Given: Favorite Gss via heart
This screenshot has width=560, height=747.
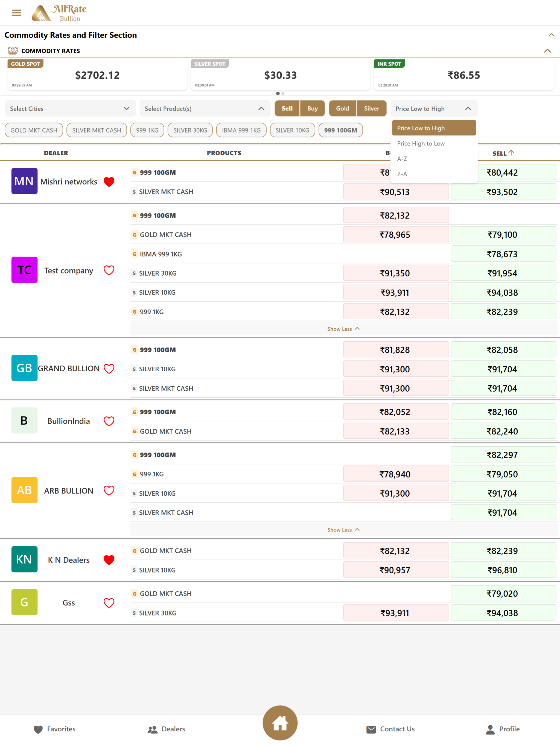Looking at the screenshot, I should (109, 603).
